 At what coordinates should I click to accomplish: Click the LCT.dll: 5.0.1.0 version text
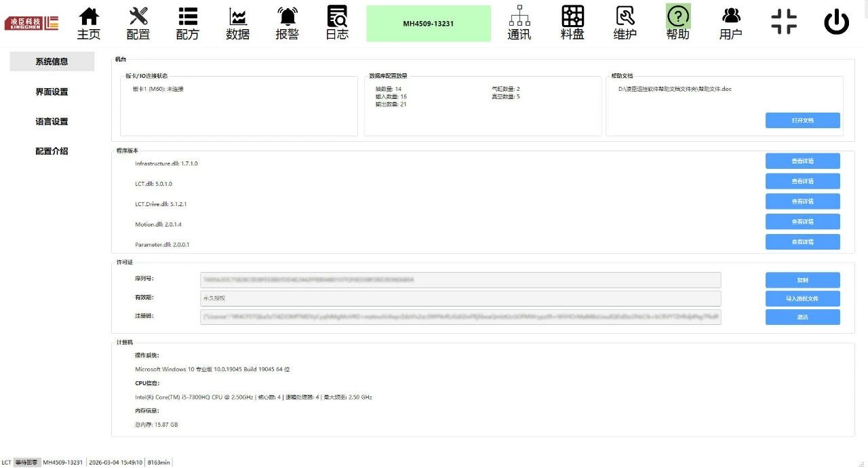(x=153, y=184)
